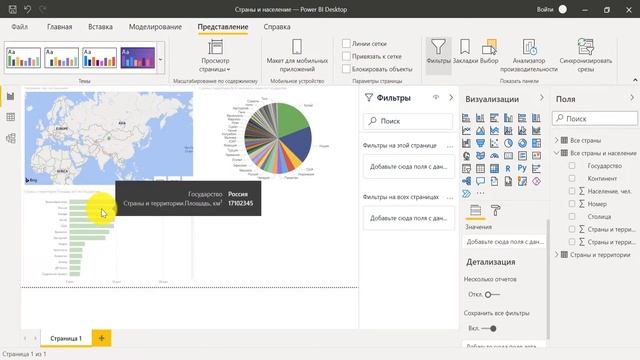The width and height of the screenshot is (640, 360).
Task: Select the Страница 1 page tab
Action: pos(66,338)
